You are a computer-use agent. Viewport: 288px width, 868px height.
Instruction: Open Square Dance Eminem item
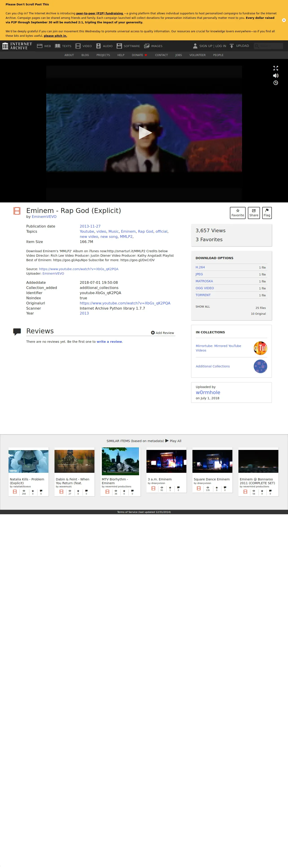pyautogui.click(x=212, y=470)
